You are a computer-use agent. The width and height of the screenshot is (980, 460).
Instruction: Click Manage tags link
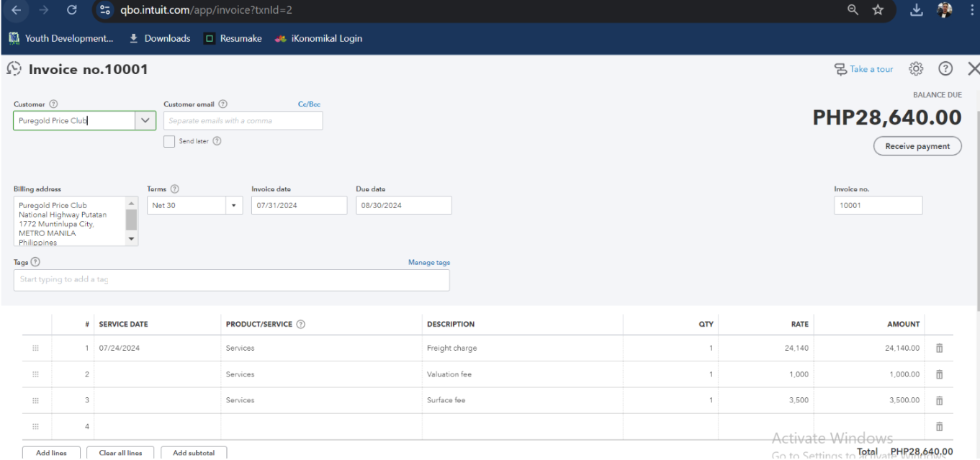429,262
